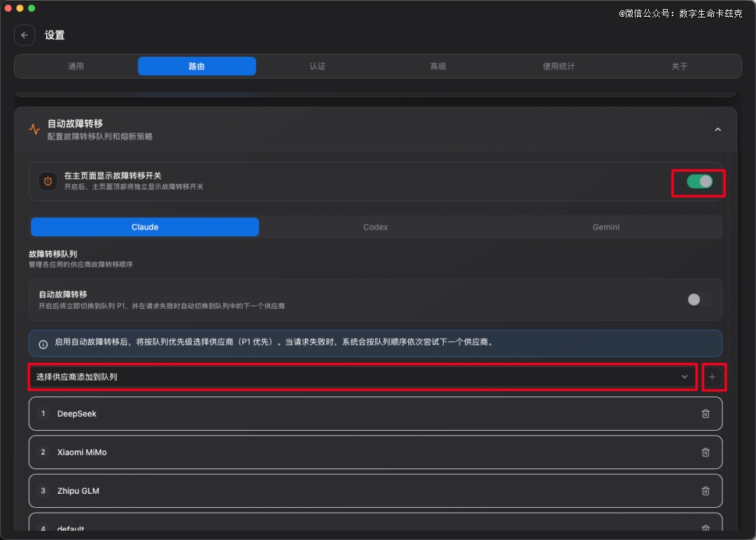Collapse the 自动故障转移 section chevron
Screen dimensions: 756x540
717,130
